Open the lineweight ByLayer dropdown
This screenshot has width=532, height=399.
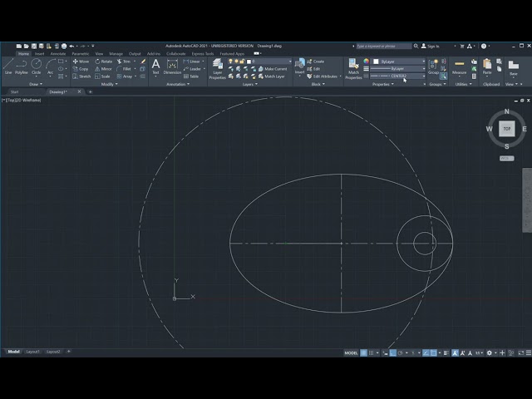tap(397, 69)
